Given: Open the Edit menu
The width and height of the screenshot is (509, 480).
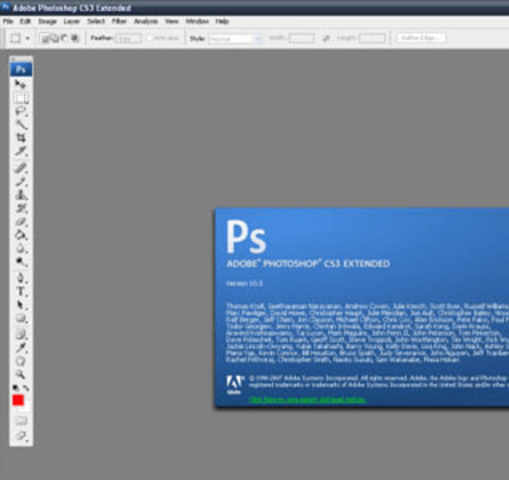Looking at the screenshot, I should pyautogui.click(x=25, y=21).
